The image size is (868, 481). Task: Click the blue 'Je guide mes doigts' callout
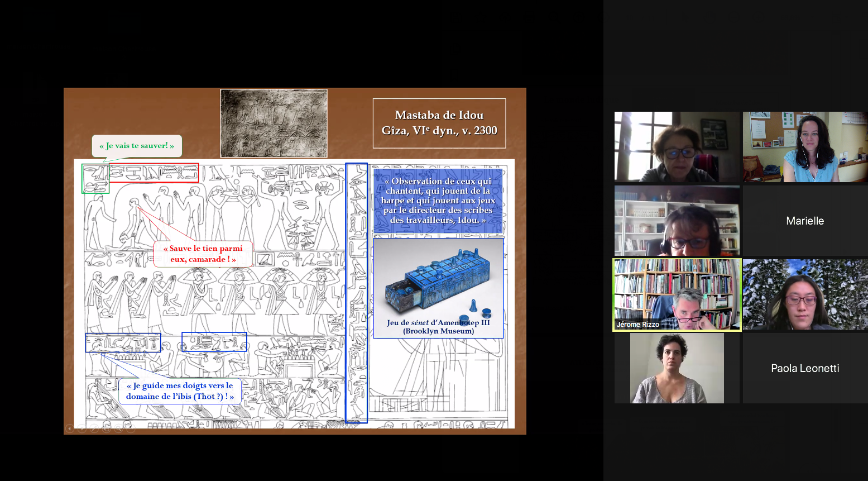[x=180, y=391]
